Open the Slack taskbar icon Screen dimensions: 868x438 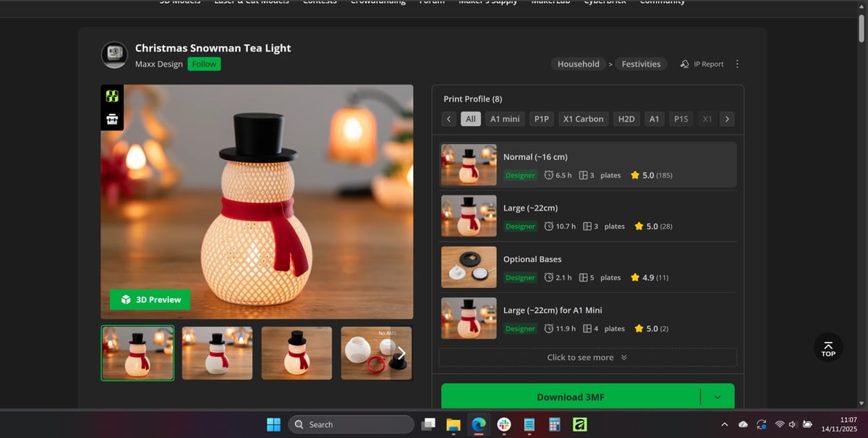pyautogui.click(x=503, y=424)
